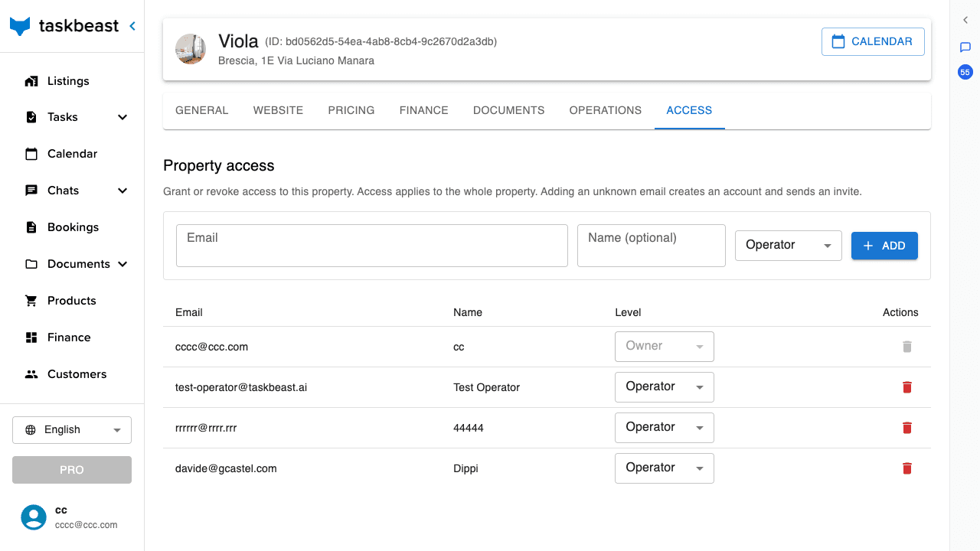Viewport: 980px width, 551px height.
Task: Open Owner level dropdown for cccc@ccc.com
Action: pos(665,347)
